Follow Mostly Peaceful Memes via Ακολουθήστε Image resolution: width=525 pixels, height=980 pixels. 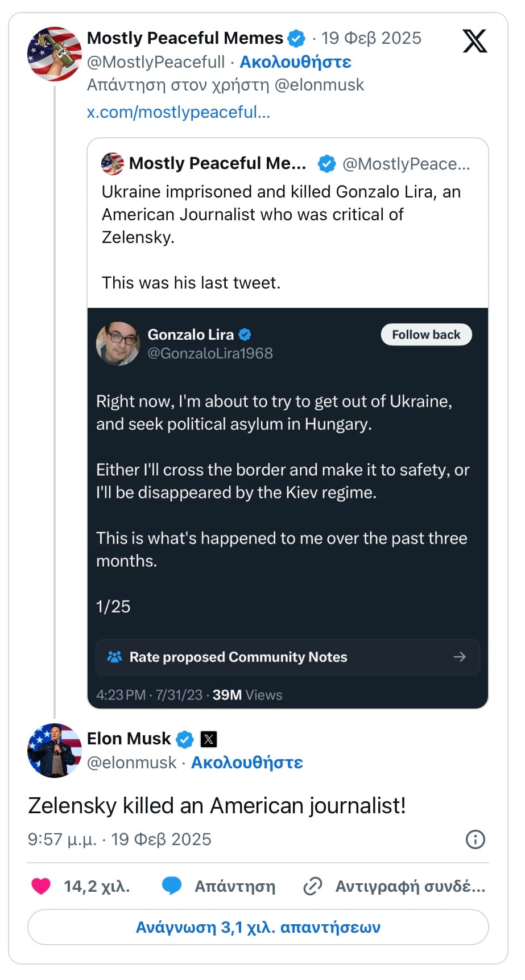point(295,62)
